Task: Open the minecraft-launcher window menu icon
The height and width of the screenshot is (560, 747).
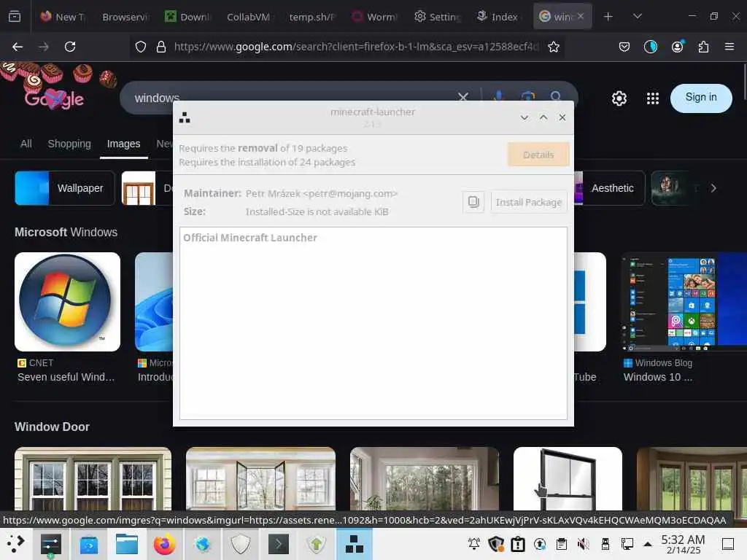Action: click(185, 117)
